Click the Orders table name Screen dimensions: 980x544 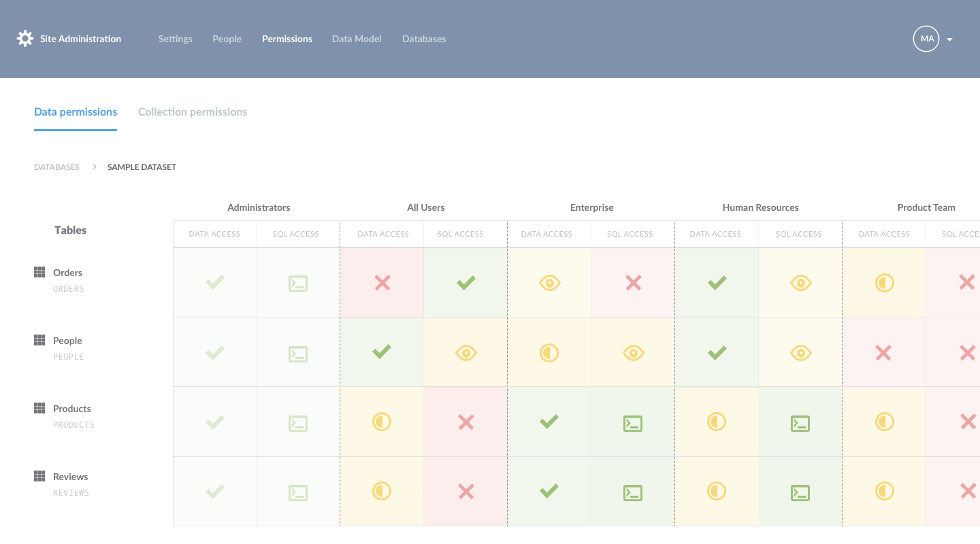(67, 273)
